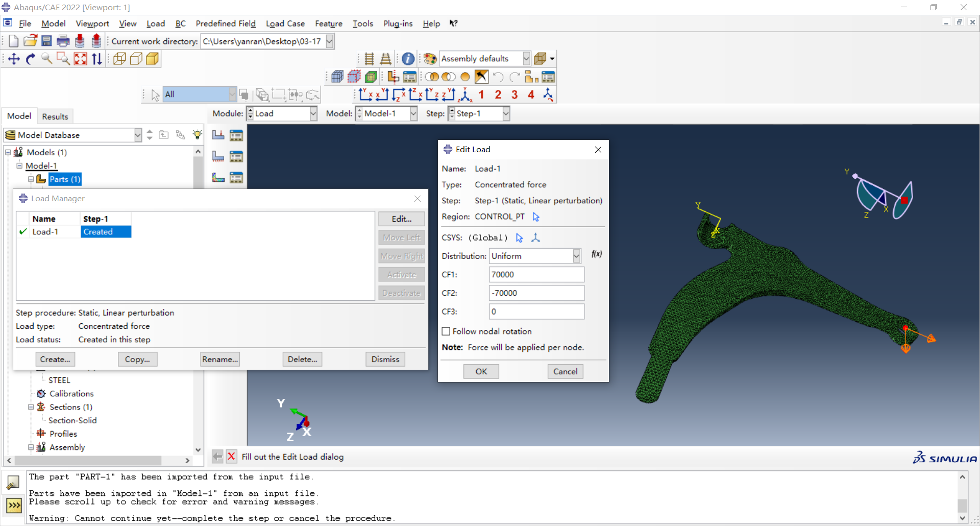Select the Magnify view tool

[47, 59]
